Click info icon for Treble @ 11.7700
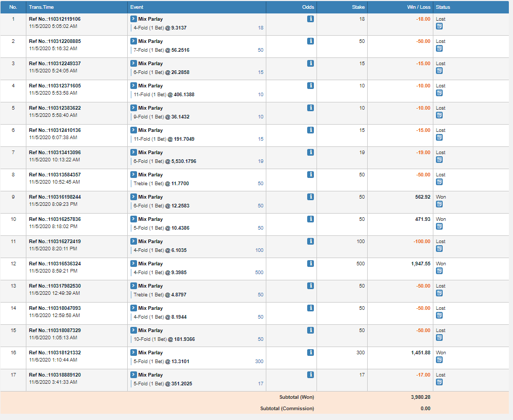The image size is (513, 420). tap(310, 175)
